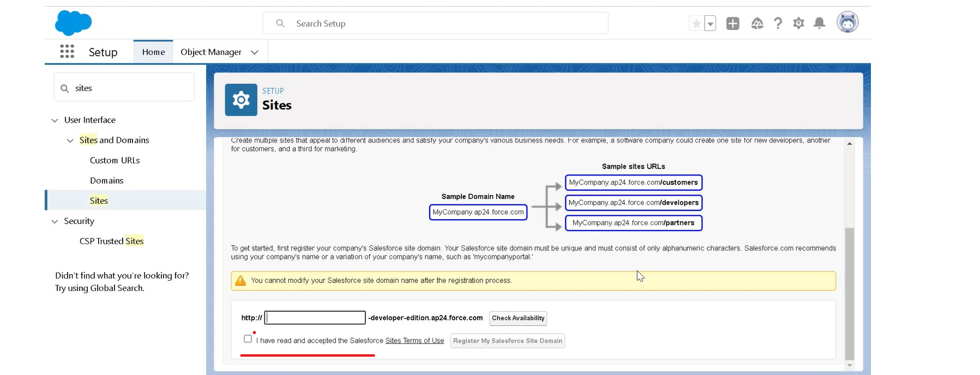Image resolution: width=980 pixels, height=375 pixels.
Task: Expand the Object Manager dropdown chevron
Action: [x=255, y=52]
